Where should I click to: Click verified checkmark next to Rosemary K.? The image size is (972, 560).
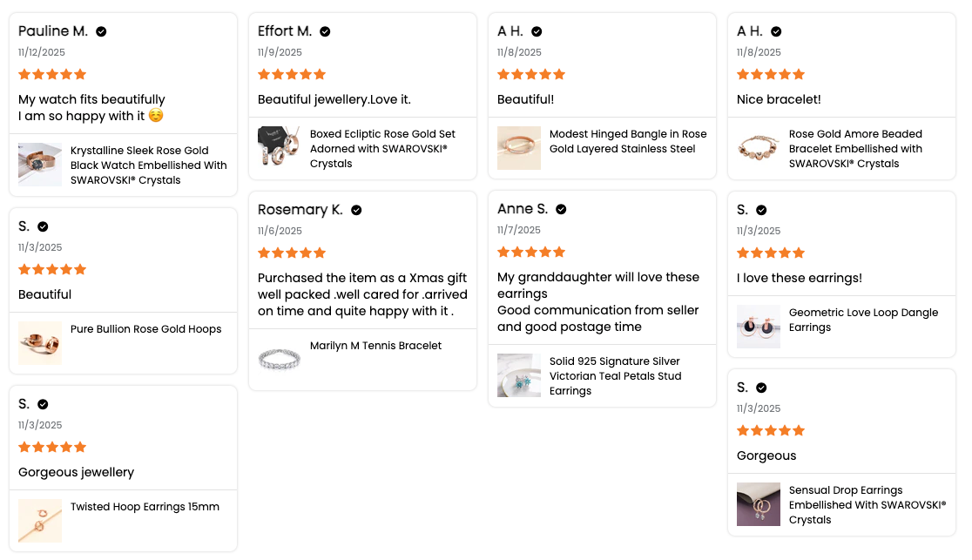pyautogui.click(x=356, y=210)
